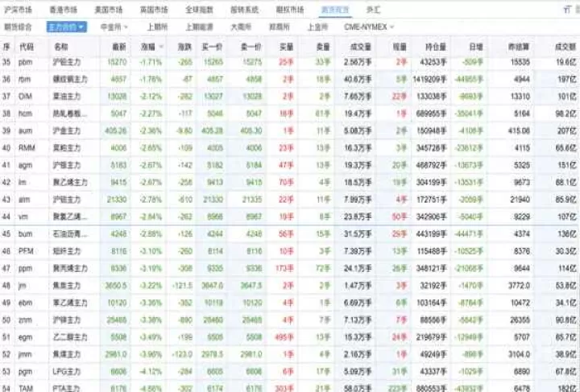Open the 期权市场 tab

[290, 10]
